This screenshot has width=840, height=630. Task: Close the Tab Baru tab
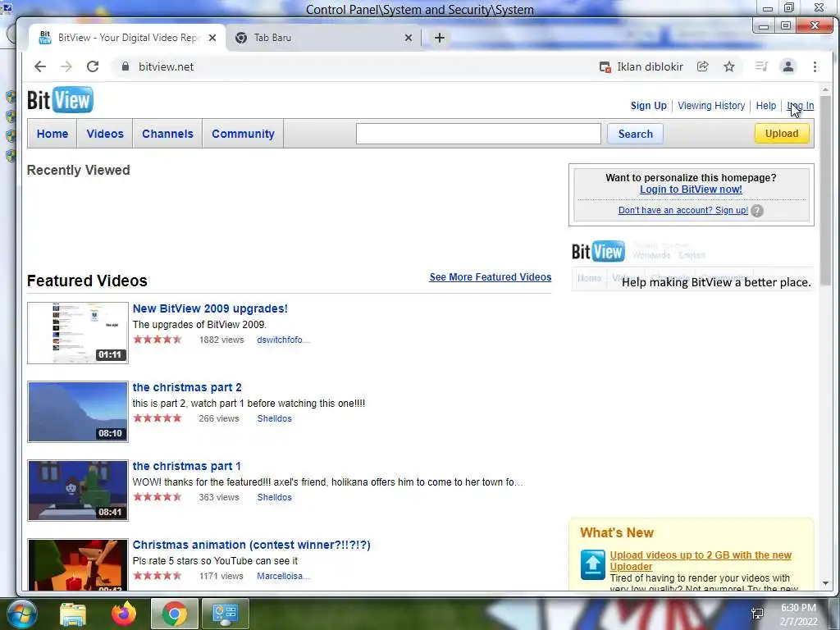pos(409,38)
